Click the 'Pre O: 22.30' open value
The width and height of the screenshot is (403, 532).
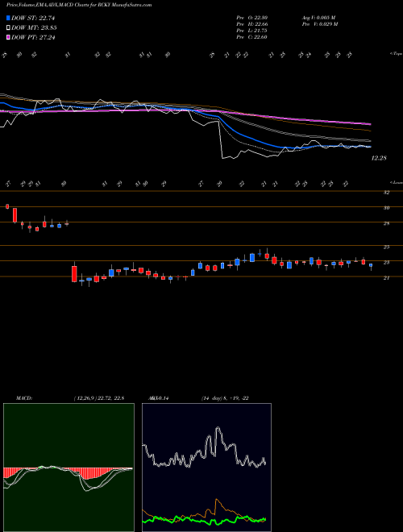click(252, 18)
